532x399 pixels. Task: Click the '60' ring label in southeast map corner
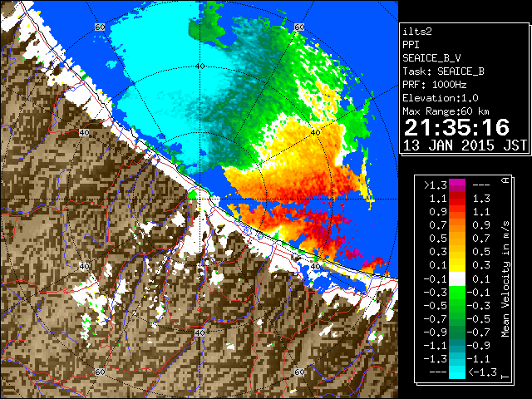[x=299, y=372]
